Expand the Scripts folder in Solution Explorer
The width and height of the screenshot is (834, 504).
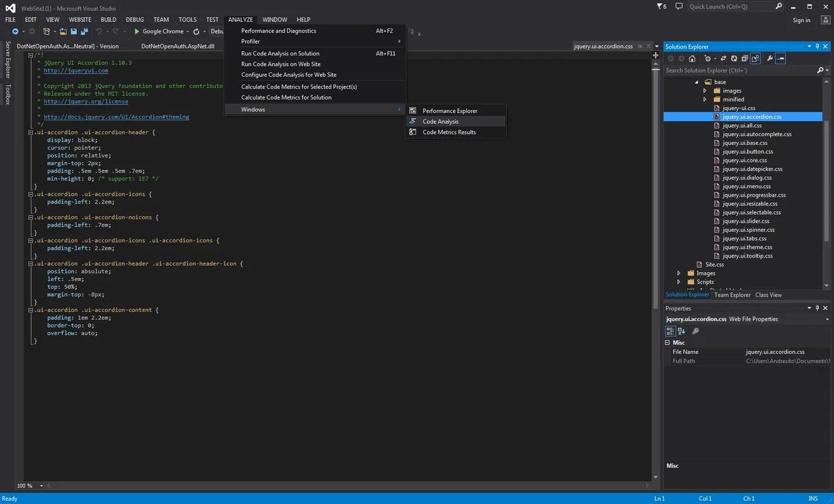(679, 282)
